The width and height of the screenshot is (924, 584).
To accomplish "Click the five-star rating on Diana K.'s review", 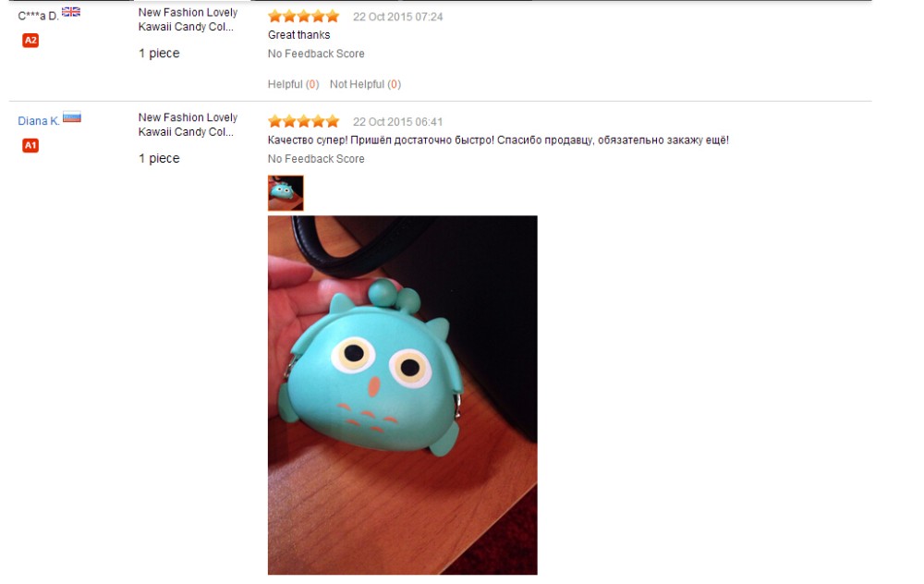I will pos(303,121).
